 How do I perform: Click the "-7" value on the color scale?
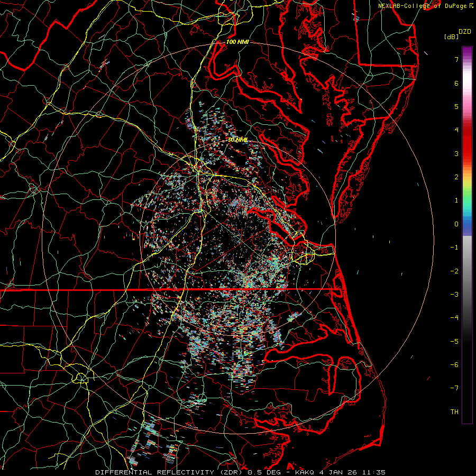[x=454, y=388]
